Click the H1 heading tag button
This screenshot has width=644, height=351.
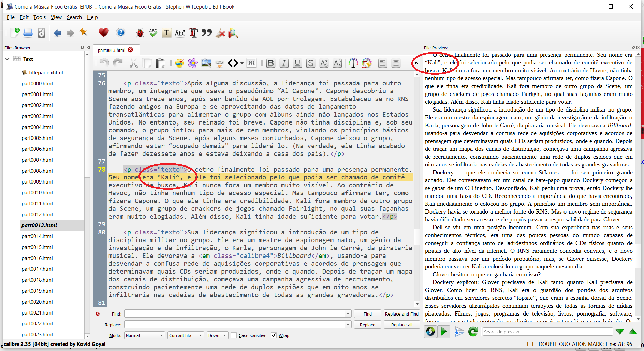[x=251, y=63]
